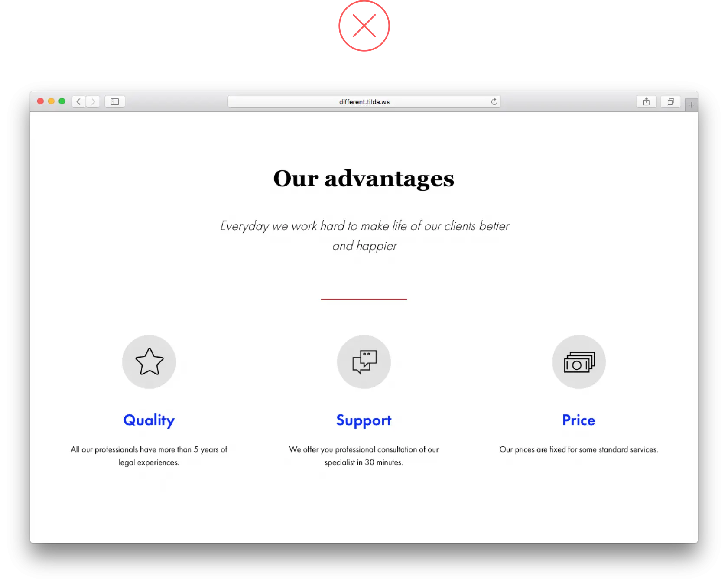Select the Quality heading

[149, 420]
